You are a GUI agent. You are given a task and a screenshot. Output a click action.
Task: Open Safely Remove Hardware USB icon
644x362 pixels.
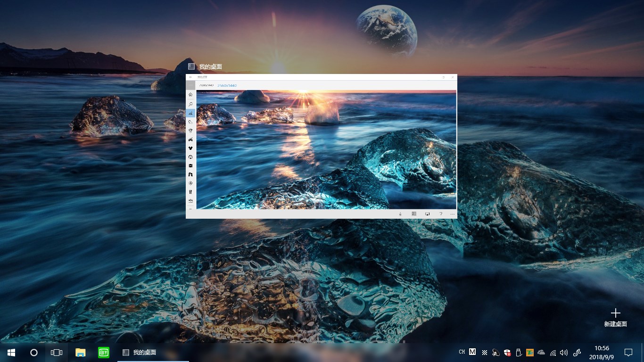click(519, 352)
